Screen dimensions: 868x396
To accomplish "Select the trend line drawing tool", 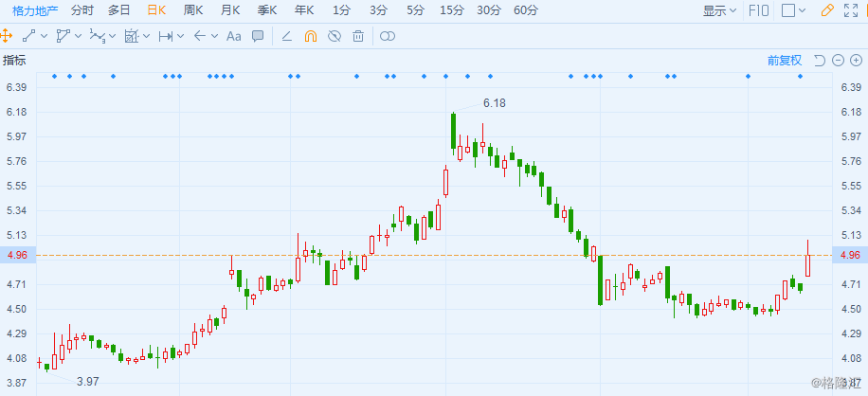I will click(x=28, y=37).
